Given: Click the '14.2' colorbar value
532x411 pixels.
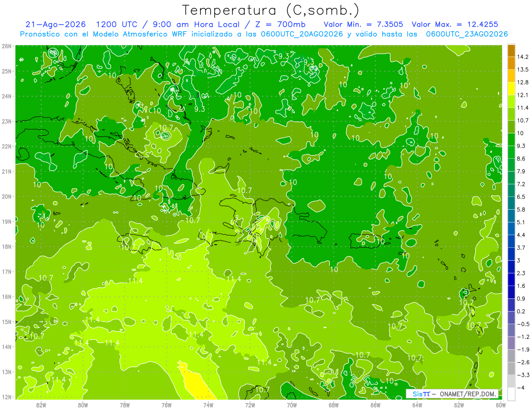Looking at the screenshot, I should (x=523, y=57).
